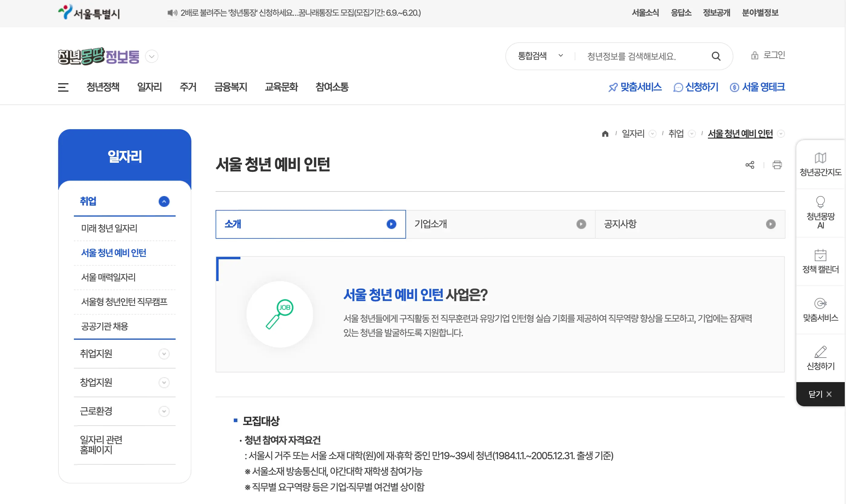This screenshot has height=504, width=846.
Task: Click the share icon beside page title
Action: [x=749, y=165]
